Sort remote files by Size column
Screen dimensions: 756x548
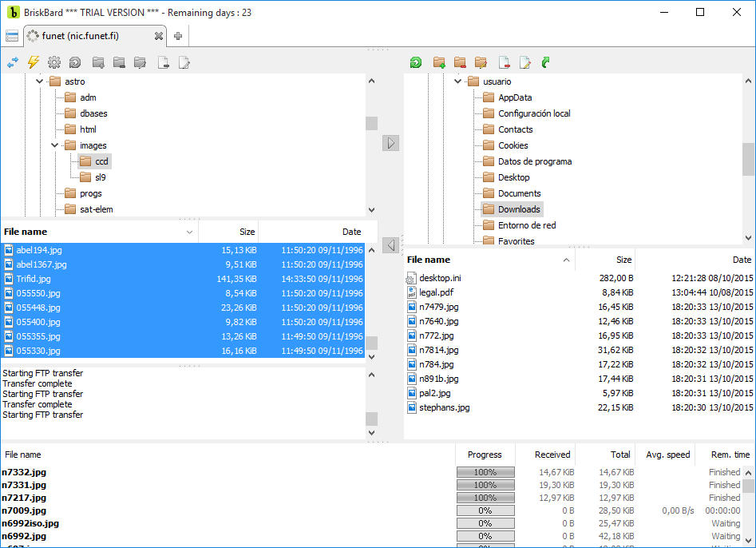click(x=228, y=232)
